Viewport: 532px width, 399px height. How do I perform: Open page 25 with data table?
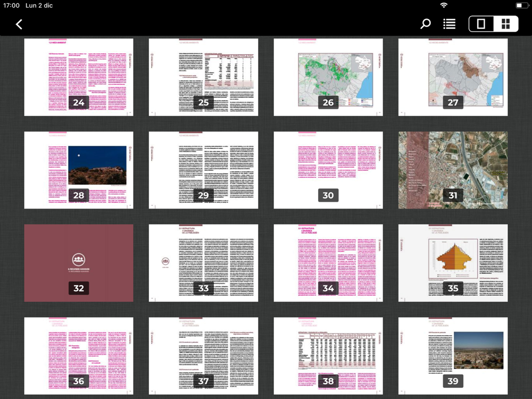click(204, 77)
